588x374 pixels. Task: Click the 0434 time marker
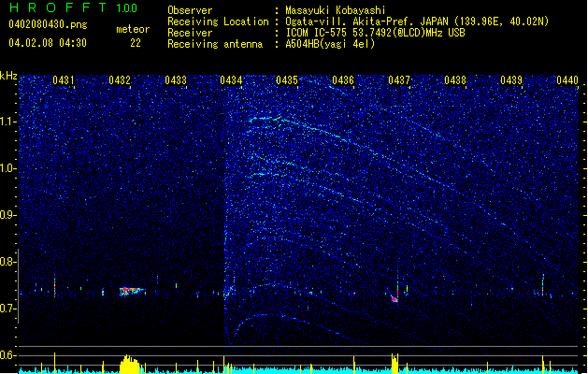tap(231, 80)
